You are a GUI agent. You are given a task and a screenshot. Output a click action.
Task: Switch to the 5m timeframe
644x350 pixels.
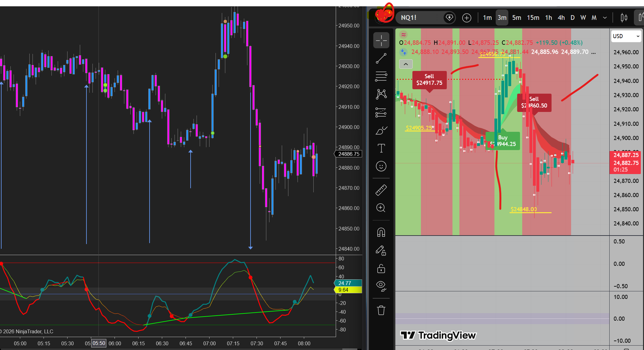click(x=517, y=18)
